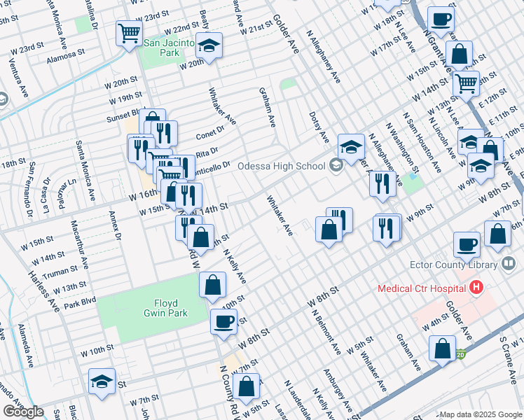Select the Macarthur Ave street label
This screenshot has height=420, width=524.
80,245
